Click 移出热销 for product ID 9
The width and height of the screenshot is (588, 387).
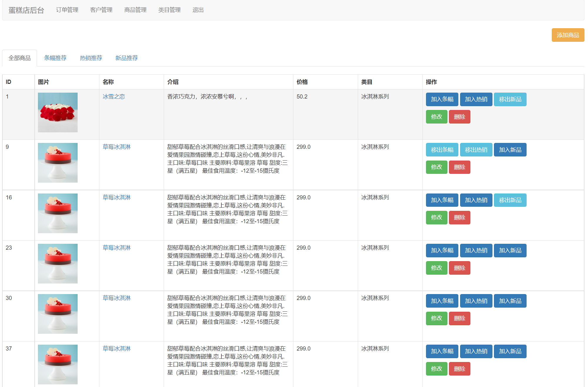(x=476, y=150)
